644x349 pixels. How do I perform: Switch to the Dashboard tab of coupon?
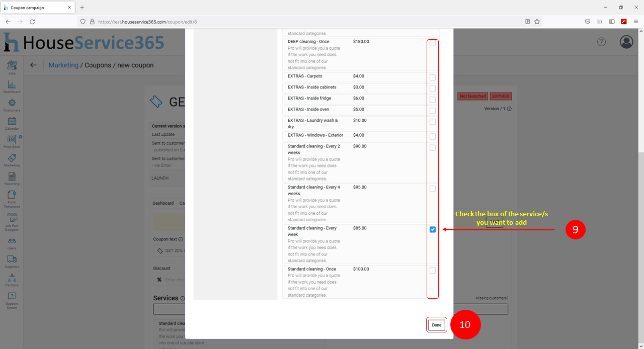[x=163, y=203]
